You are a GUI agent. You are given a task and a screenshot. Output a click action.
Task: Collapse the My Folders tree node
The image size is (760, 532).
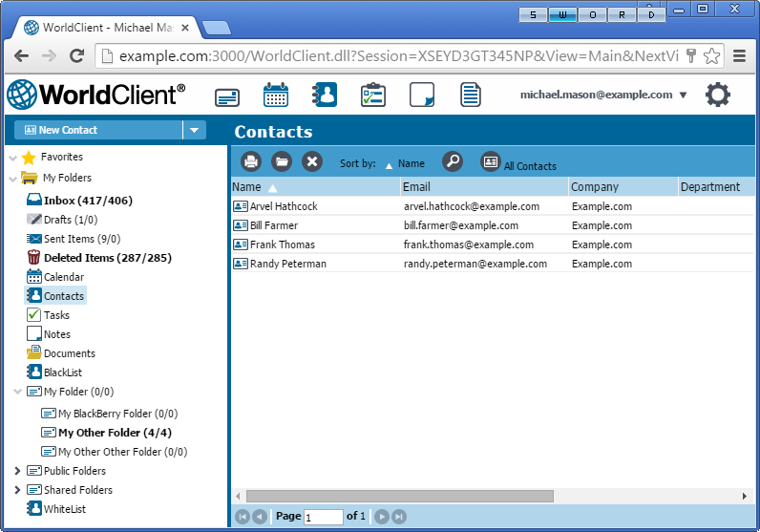click(12, 178)
